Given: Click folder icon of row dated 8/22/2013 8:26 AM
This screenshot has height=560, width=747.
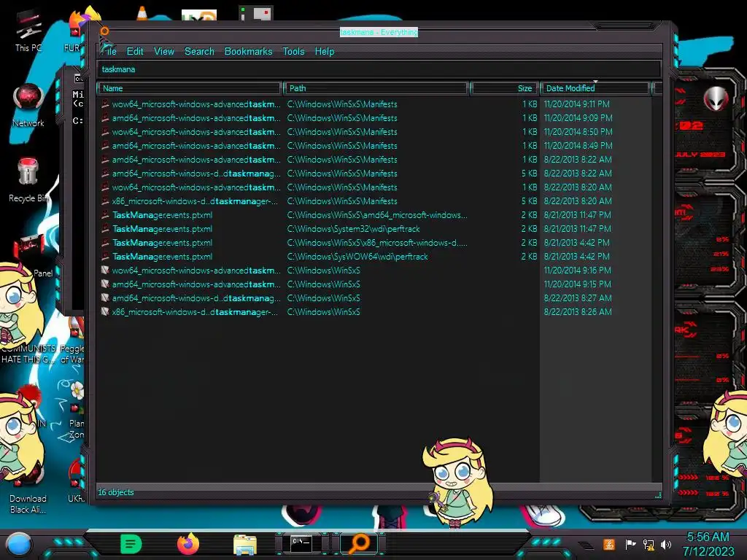Looking at the screenshot, I should [x=105, y=311].
